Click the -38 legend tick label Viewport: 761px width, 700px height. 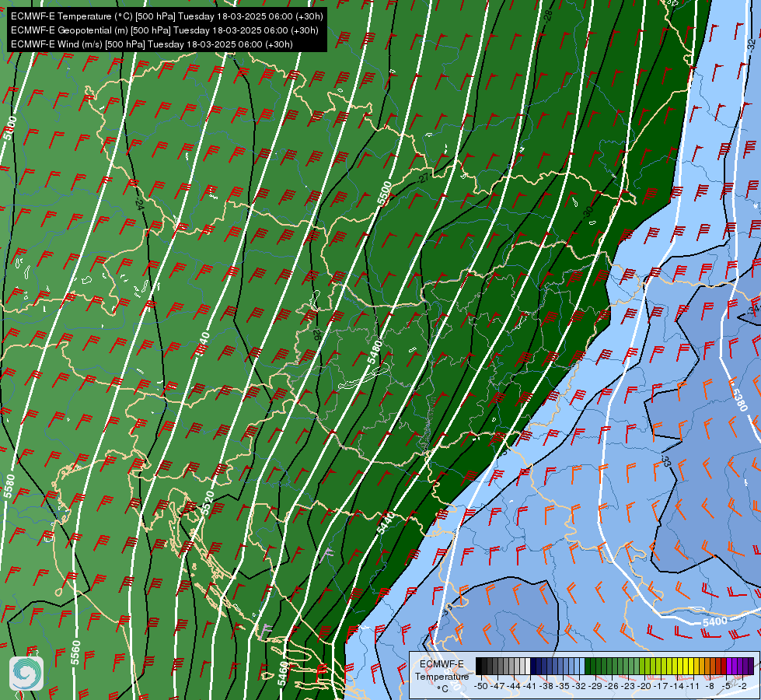[x=546, y=686]
